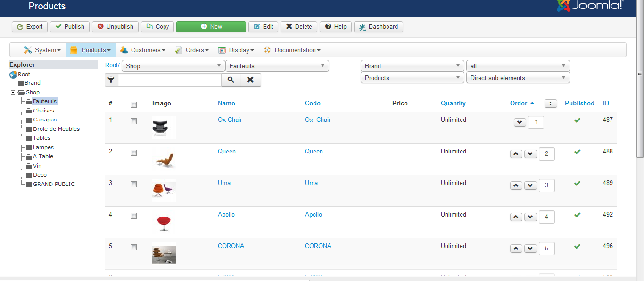Image resolution: width=644 pixels, height=281 pixels.
Task: Go to the Dashboard
Action: pos(379,27)
